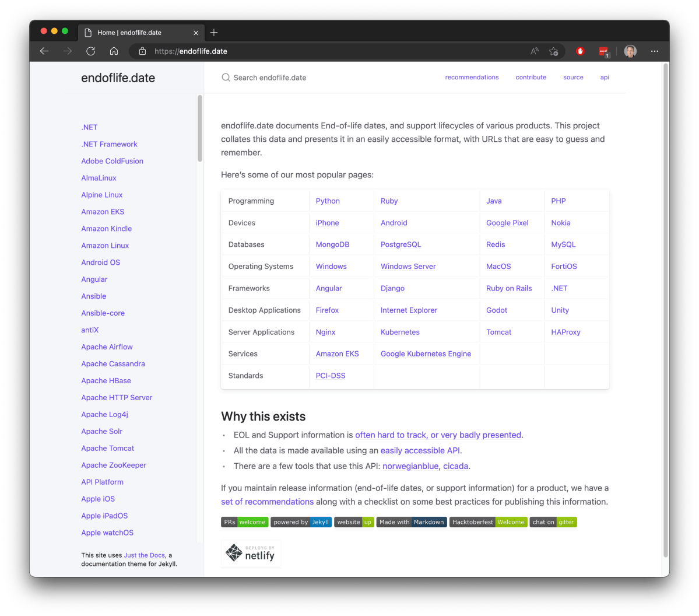Screen dimensions: 699x616
Task: Click the site lock icon in address bar
Action: click(x=142, y=51)
